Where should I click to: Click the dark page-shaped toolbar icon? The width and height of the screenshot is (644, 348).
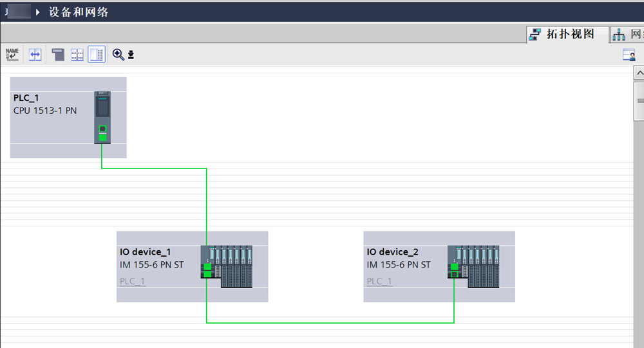tap(59, 55)
